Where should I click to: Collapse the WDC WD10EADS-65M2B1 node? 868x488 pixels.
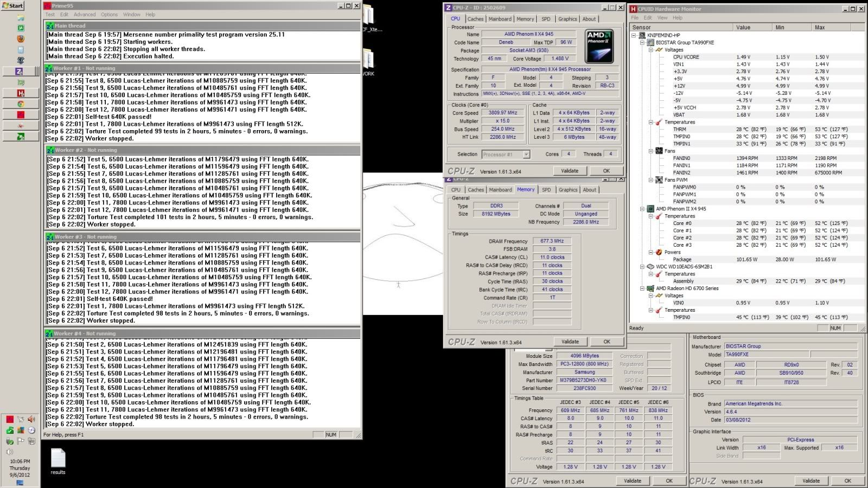(643, 267)
